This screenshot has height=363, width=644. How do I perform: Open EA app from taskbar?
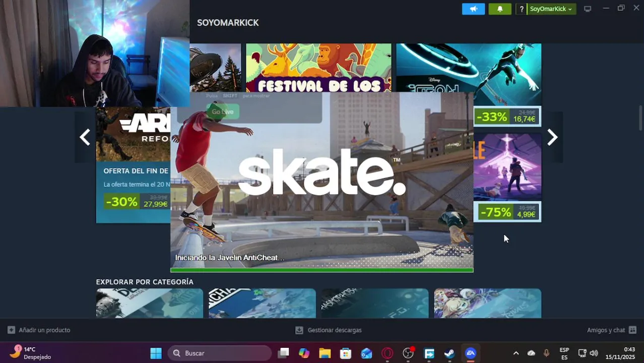click(x=471, y=353)
